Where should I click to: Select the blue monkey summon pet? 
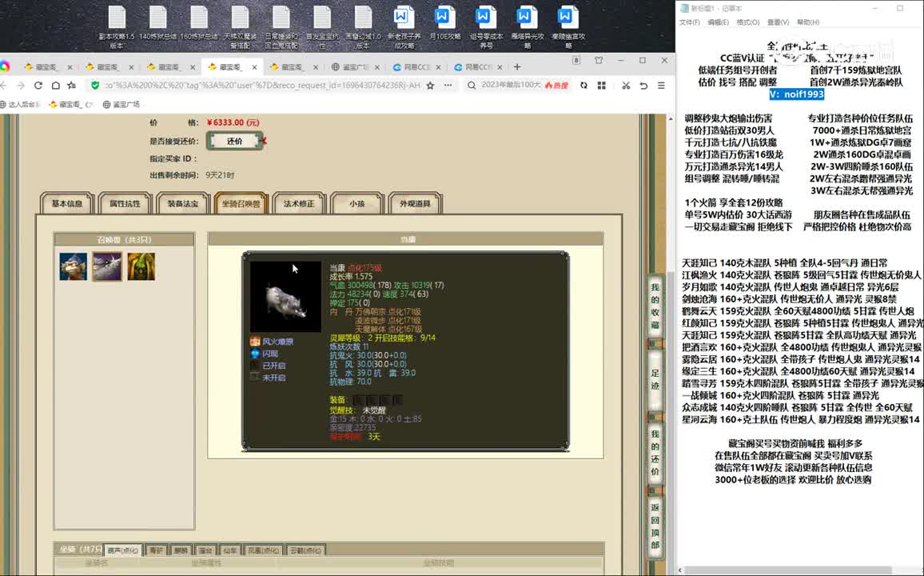(x=73, y=266)
